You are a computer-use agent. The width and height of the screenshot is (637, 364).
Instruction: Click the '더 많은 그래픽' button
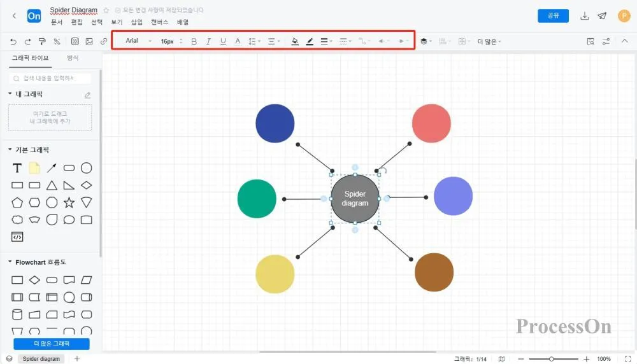pos(52,344)
